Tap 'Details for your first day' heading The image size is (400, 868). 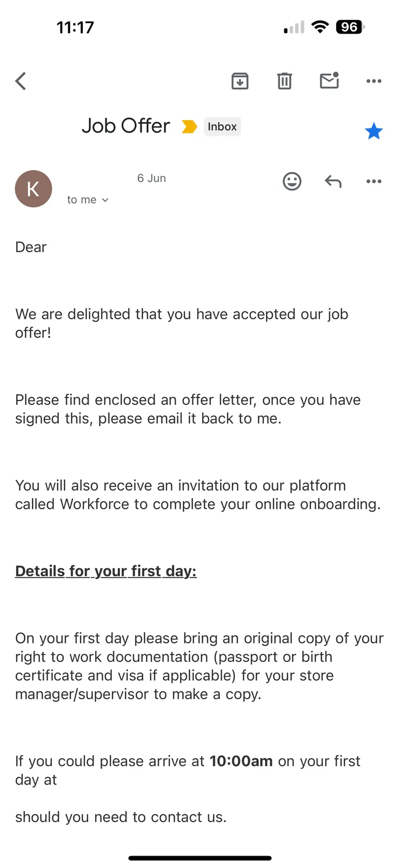pyautogui.click(x=106, y=571)
